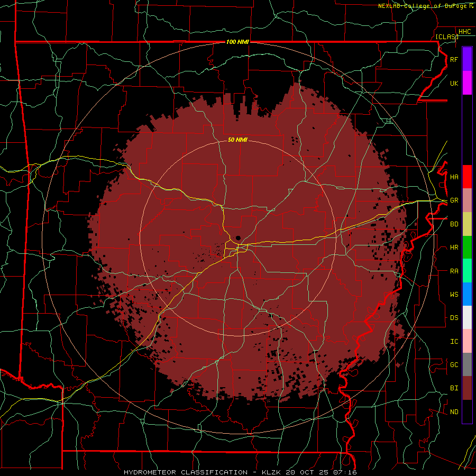Click the DS legend label
The height and width of the screenshot is (476, 476).
(454, 318)
